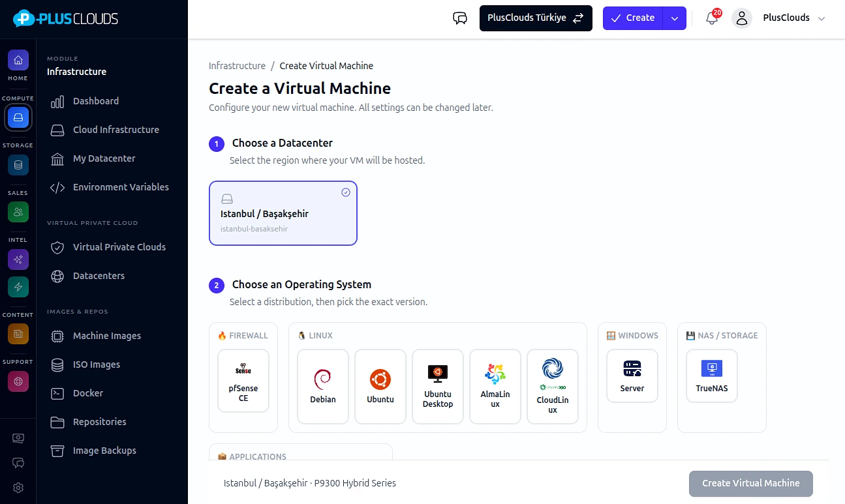This screenshot has width=845, height=504.
Task: Pick the pfSense CE firewall tile
Action: coord(243,381)
